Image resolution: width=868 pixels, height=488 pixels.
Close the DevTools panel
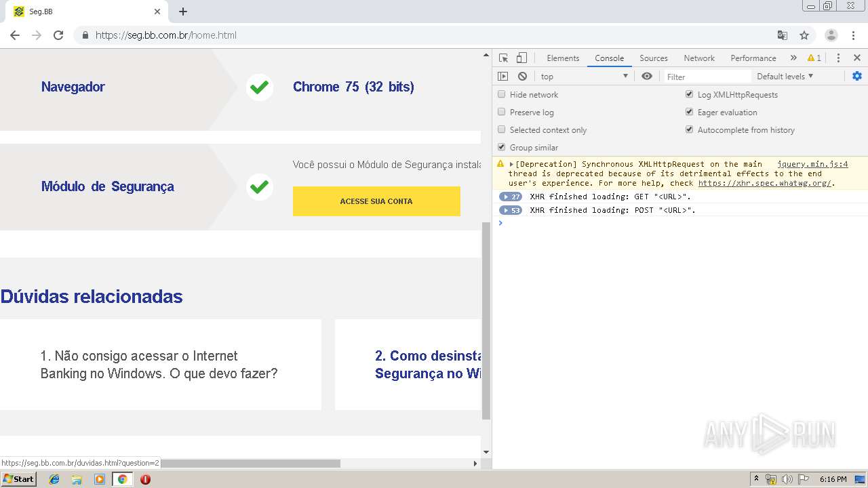click(857, 58)
